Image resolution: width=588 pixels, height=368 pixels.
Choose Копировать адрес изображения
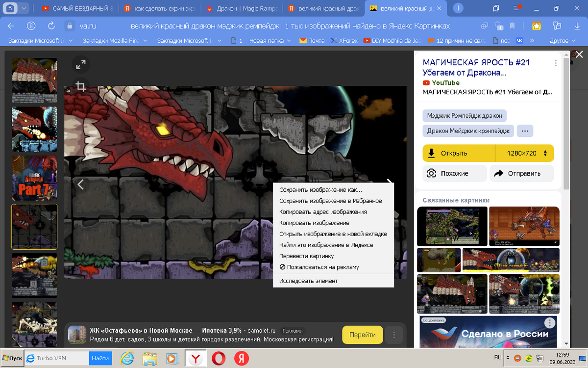click(x=333, y=212)
